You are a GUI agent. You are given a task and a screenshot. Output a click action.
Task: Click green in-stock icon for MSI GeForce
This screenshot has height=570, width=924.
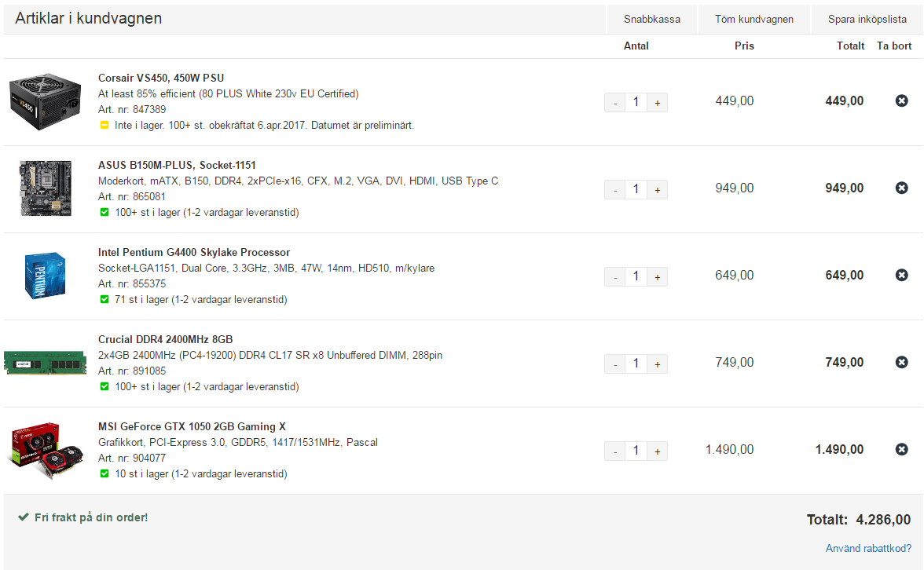pyautogui.click(x=104, y=473)
